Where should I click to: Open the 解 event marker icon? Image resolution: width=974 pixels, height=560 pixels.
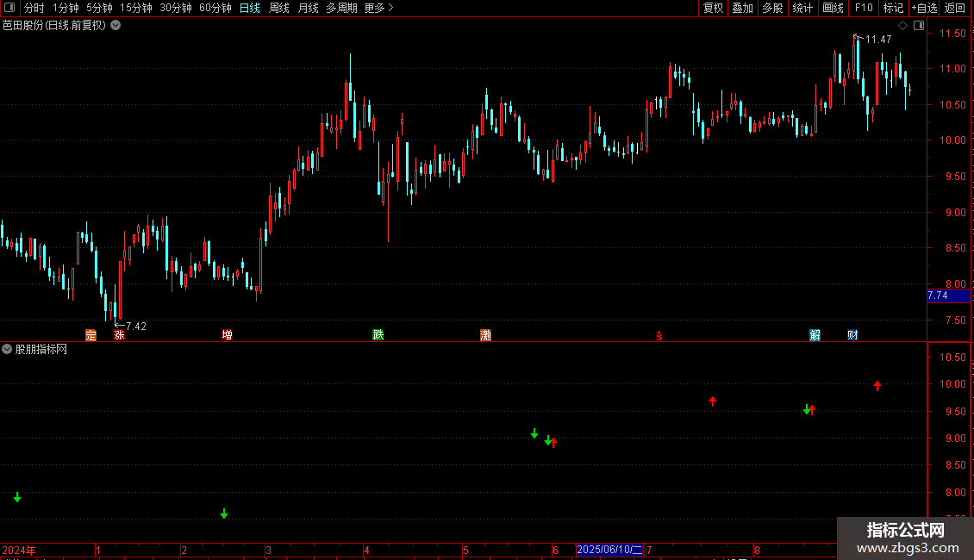pos(815,335)
